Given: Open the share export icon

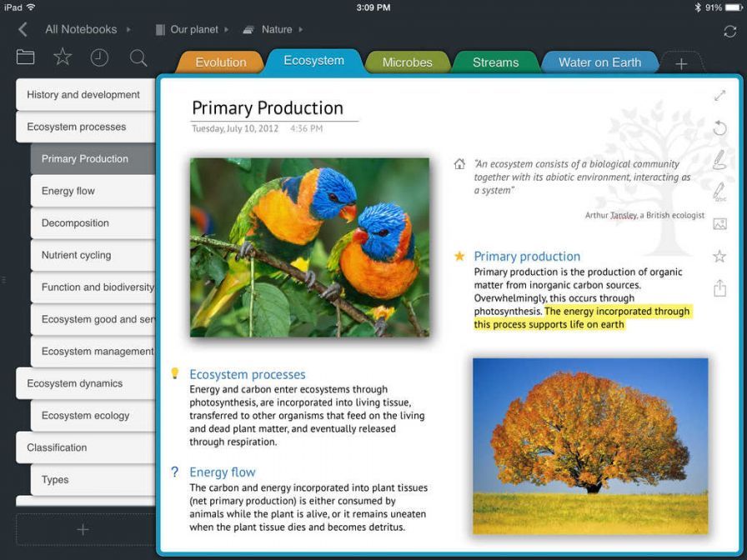Looking at the screenshot, I should [x=719, y=288].
